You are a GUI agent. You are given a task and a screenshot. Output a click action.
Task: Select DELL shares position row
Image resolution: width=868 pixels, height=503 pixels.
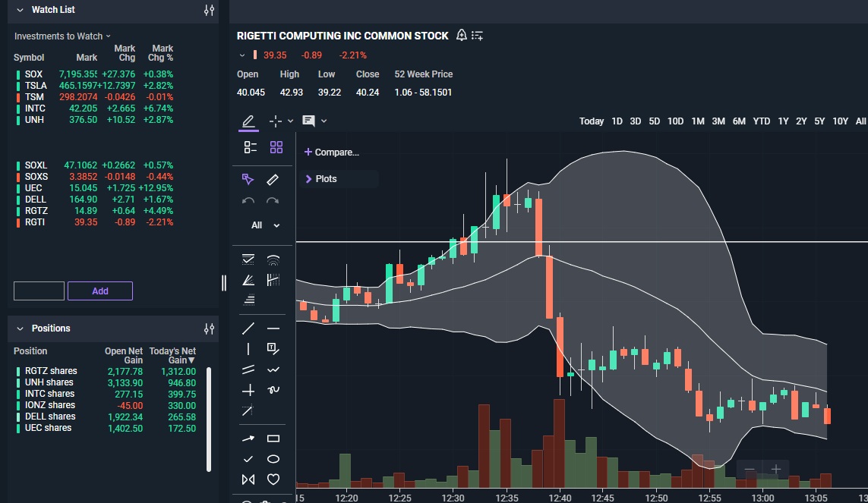pyautogui.click(x=106, y=417)
